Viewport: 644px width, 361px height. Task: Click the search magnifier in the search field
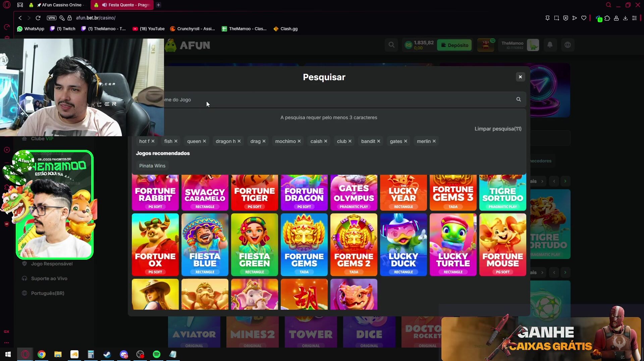pos(519,99)
